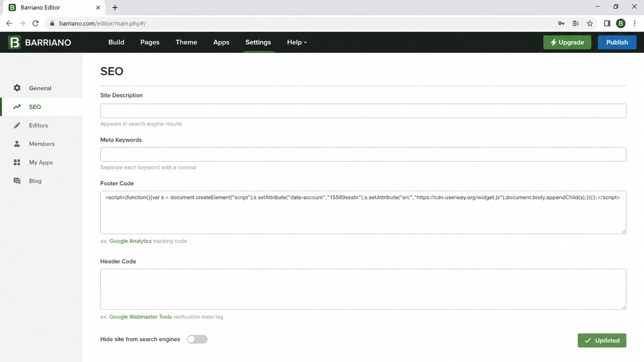Viewport: 644px width, 362px height.
Task: Restore down the browser window
Action: [x=616, y=7]
